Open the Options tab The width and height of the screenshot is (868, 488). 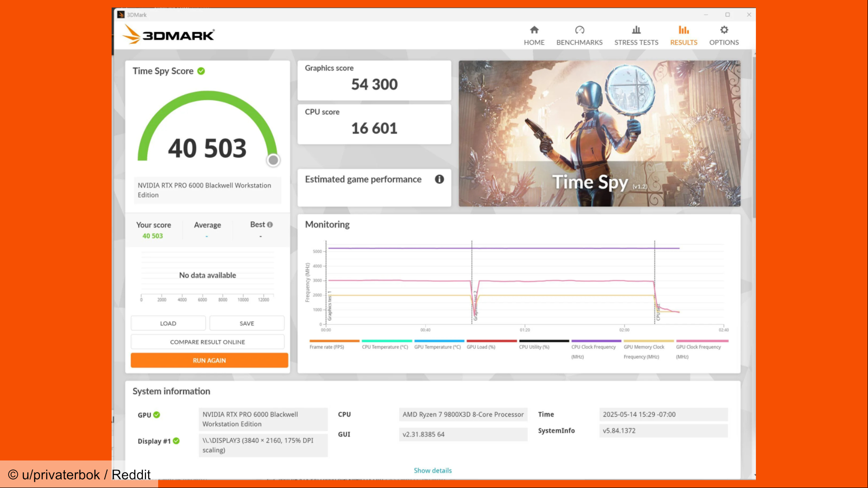[x=724, y=36]
